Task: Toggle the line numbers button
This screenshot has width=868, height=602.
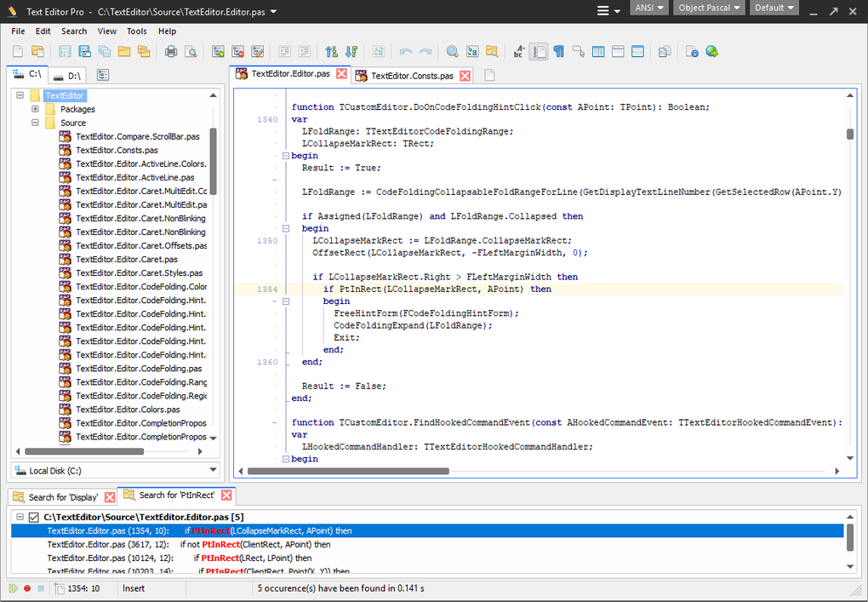Action: click(539, 51)
